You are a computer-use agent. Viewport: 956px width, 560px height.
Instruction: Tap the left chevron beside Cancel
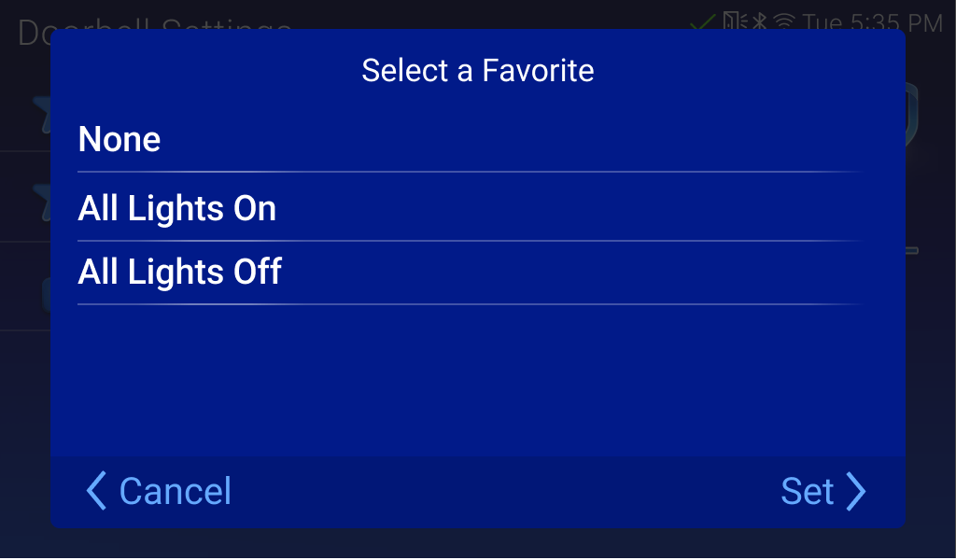(95, 491)
